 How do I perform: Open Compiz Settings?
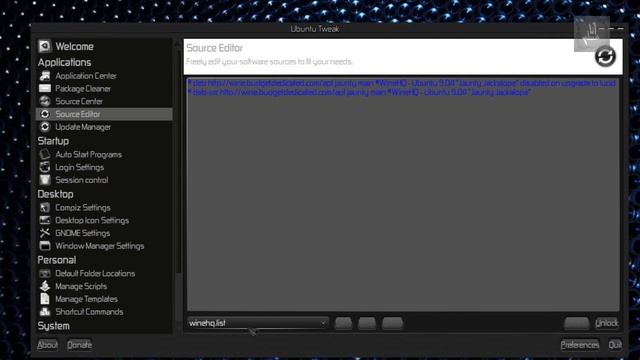click(x=82, y=208)
